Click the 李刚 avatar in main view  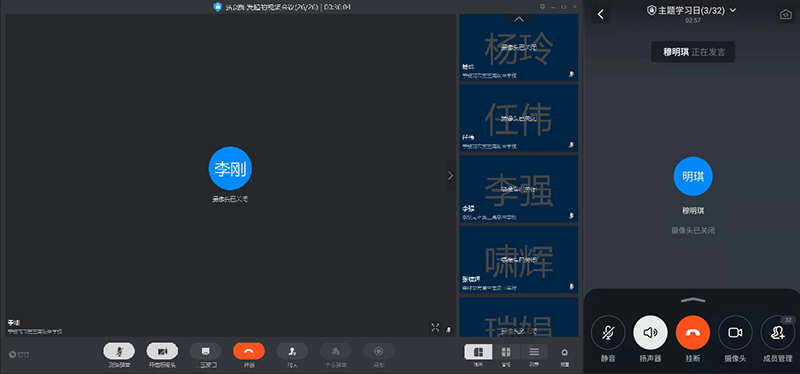pos(230,168)
